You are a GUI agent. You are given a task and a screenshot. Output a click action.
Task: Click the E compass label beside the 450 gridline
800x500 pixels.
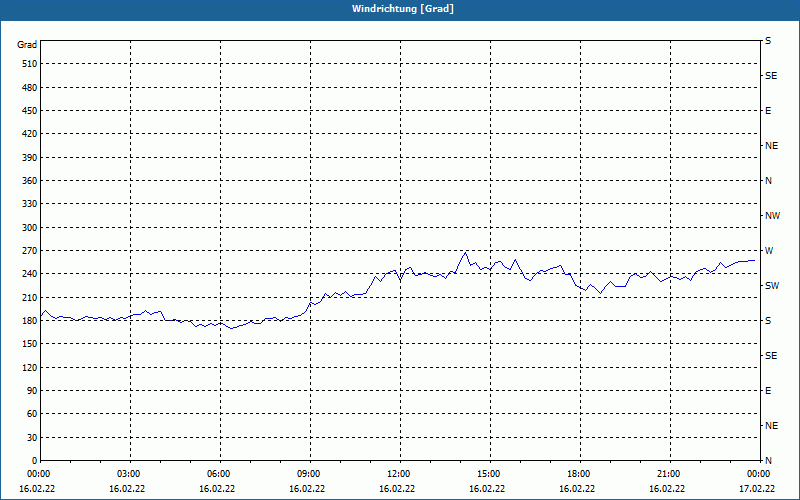(x=768, y=111)
